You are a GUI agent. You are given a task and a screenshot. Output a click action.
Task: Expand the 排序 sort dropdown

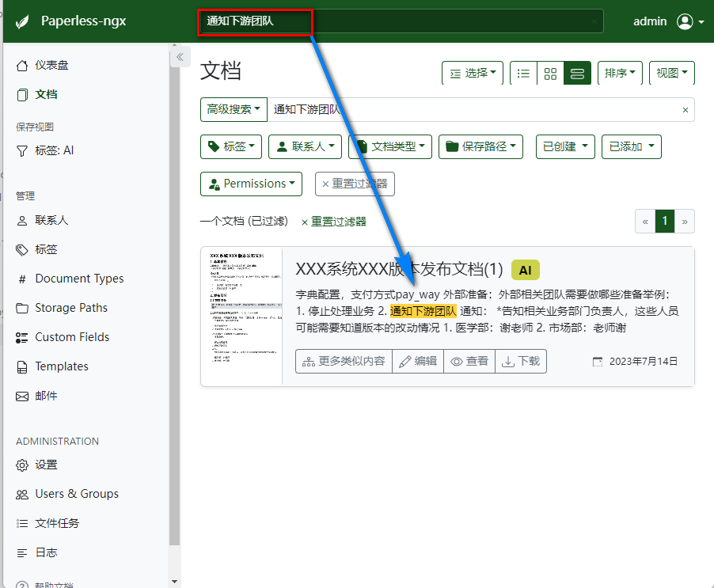(x=620, y=74)
